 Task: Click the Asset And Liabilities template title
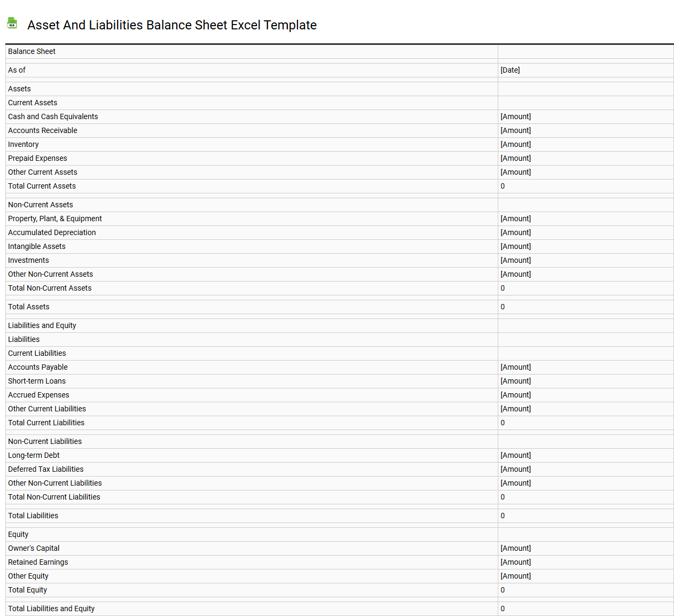[172, 25]
